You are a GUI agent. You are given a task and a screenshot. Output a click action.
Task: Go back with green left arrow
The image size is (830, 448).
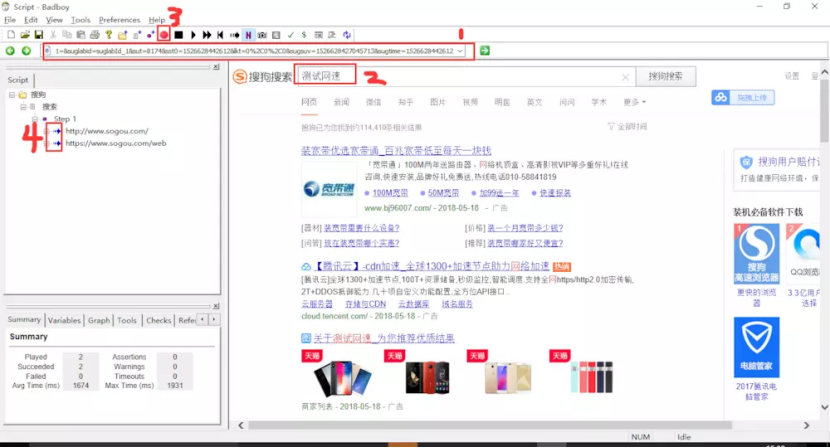(10, 51)
